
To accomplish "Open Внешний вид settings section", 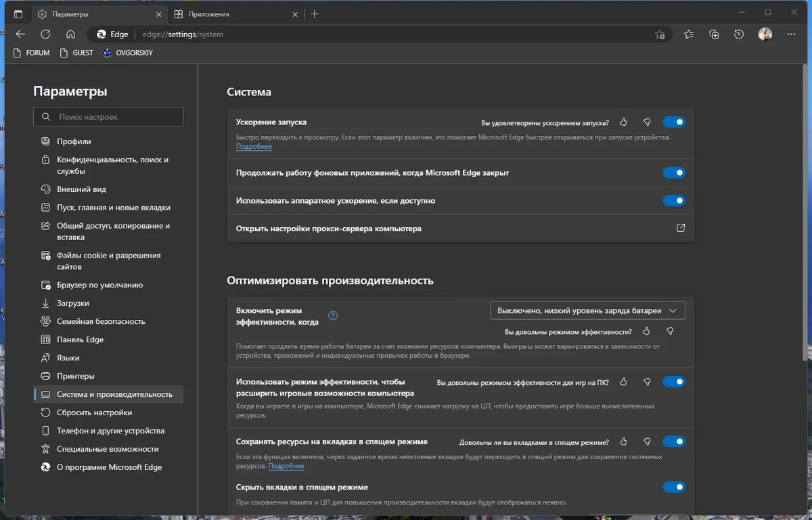I will (108, 189).
